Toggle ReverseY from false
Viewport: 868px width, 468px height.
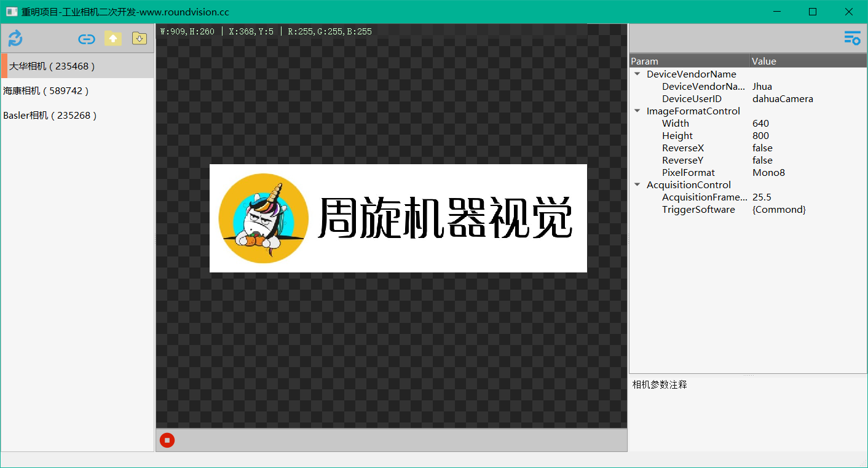pos(762,160)
